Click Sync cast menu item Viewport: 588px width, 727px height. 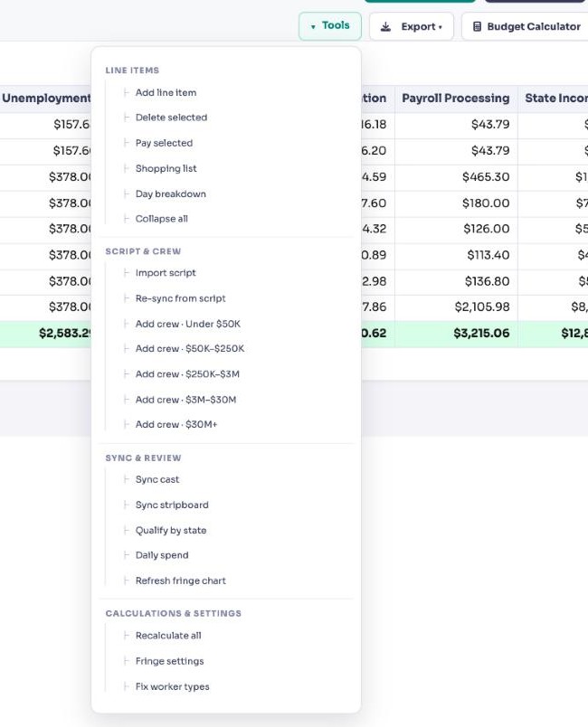coord(157,479)
